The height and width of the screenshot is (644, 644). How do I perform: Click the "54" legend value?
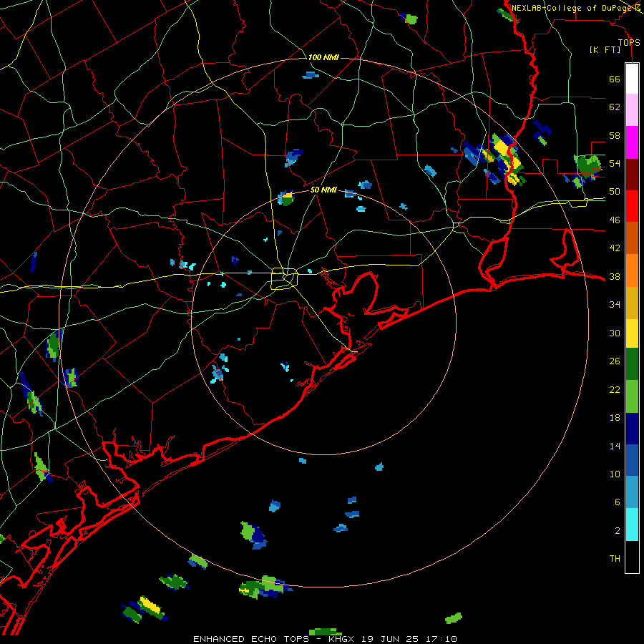(x=615, y=163)
